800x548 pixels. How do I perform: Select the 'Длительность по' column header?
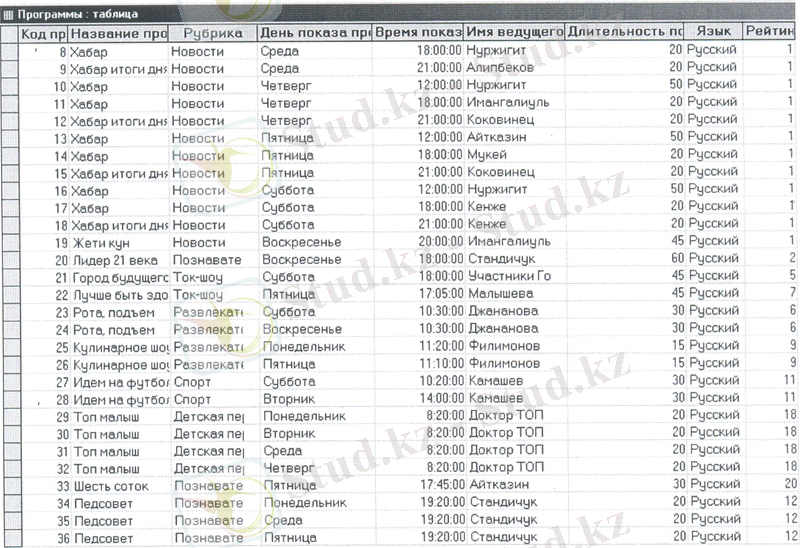[624, 32]
